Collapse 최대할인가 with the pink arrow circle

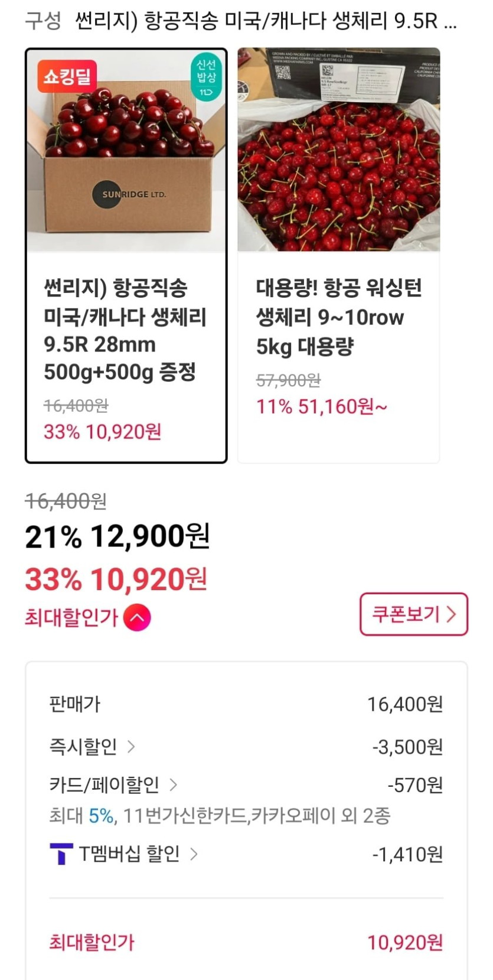coord(137,618)
